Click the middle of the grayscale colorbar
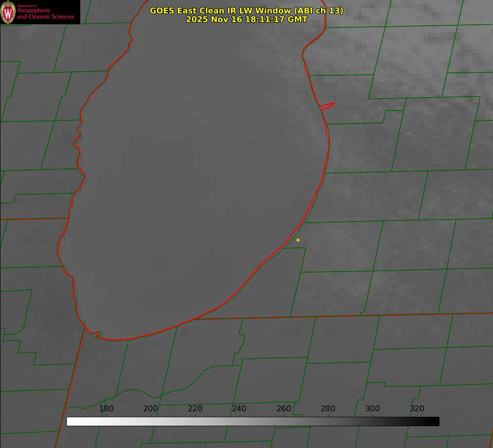 (253, 421)
